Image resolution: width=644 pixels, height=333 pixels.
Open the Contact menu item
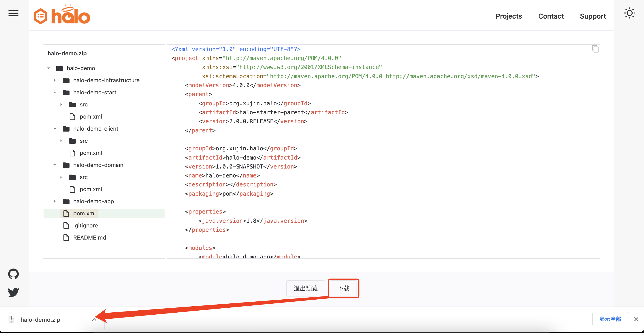(551, 16)
